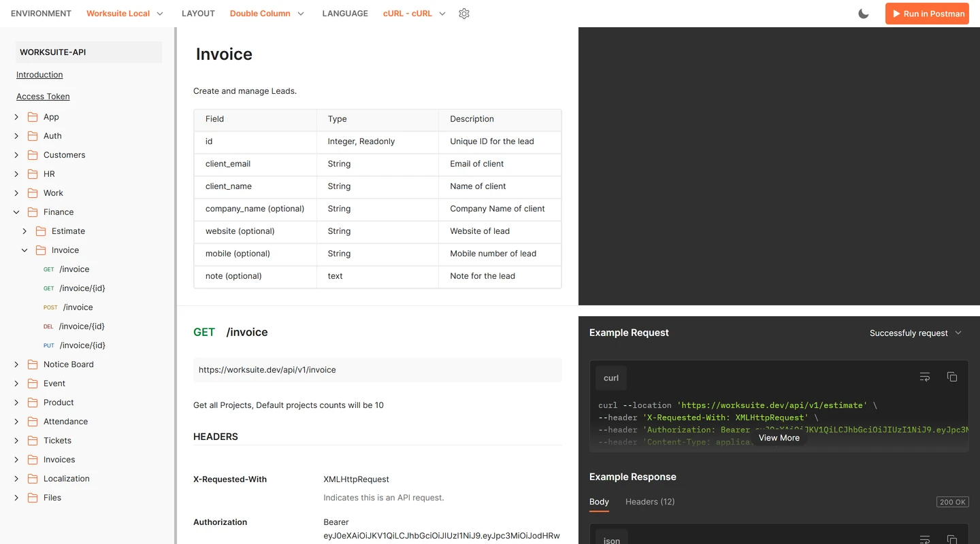Toggle dark mode moon icon
Image resolution: width=980 pixels, height=544 pixels.
(864, 14)
